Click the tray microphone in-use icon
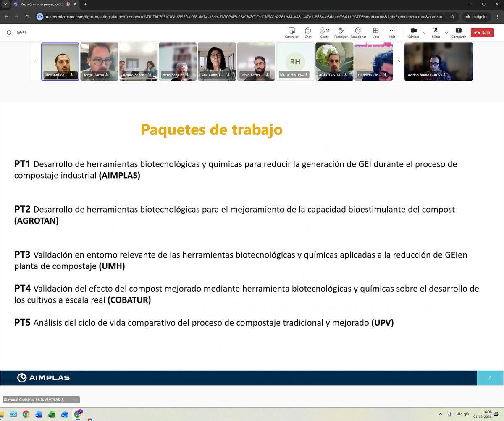Image resolution: width=504 pixels, height=421 pixels. [x=450, y=414]
